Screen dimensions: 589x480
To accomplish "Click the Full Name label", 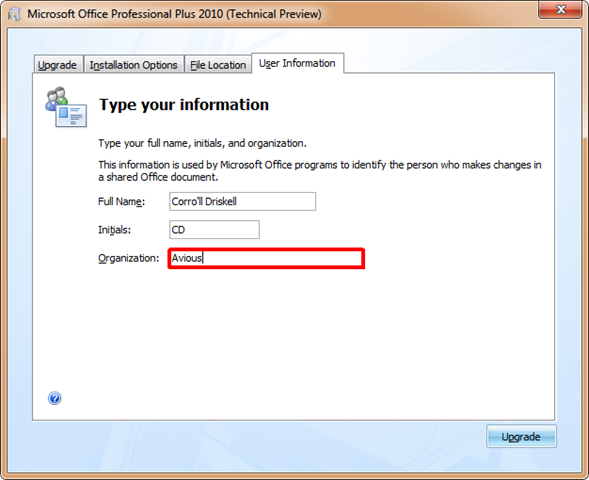I will [x=121, y=202].
